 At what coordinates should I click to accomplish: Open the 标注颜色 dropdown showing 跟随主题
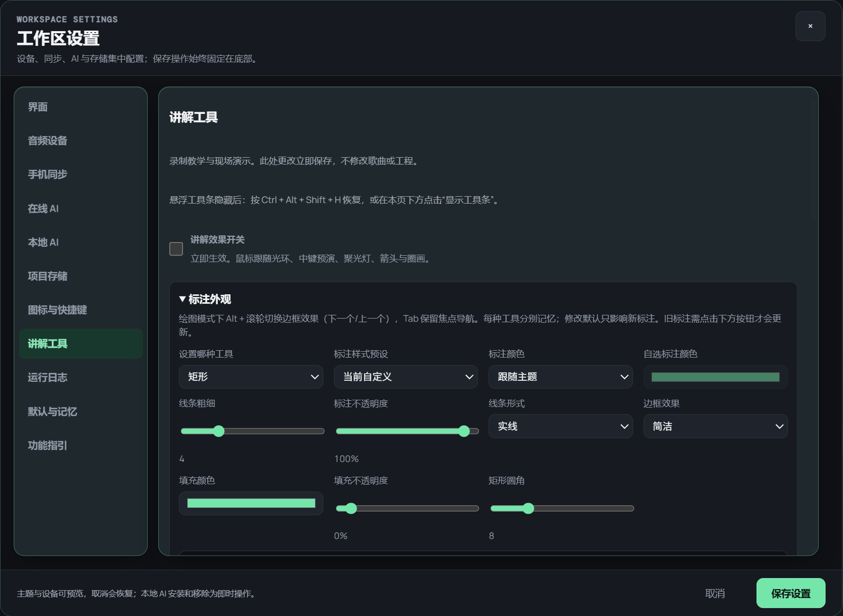pyautogui.click(x=561, y=377)
